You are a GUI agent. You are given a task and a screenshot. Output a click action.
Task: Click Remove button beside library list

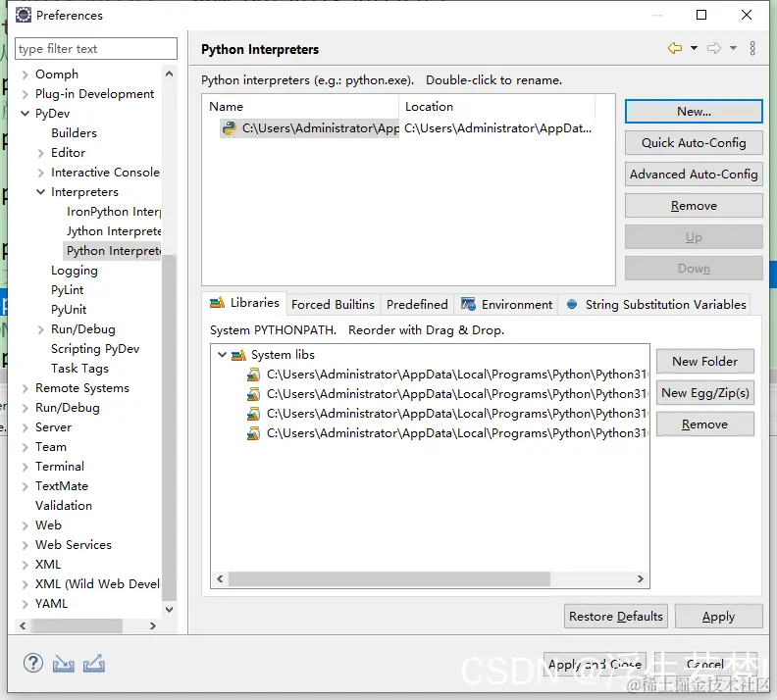705,425
